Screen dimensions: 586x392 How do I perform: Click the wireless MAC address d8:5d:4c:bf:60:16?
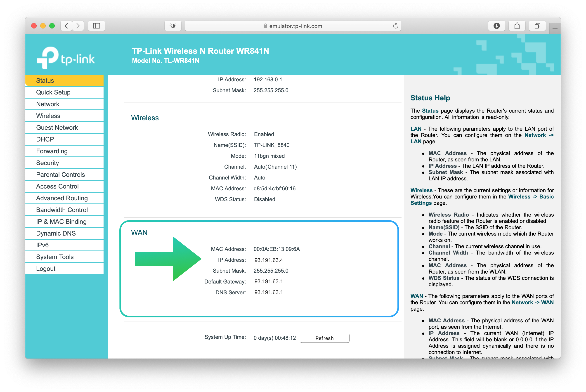pos(274,189)
